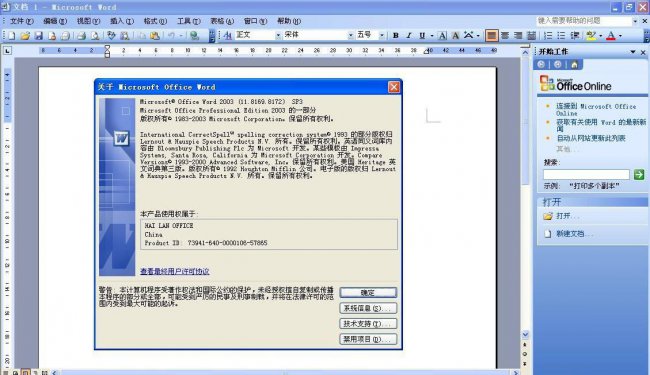Toggle the highlighted justify alignment button
The image size is (650, 375).
491,36
